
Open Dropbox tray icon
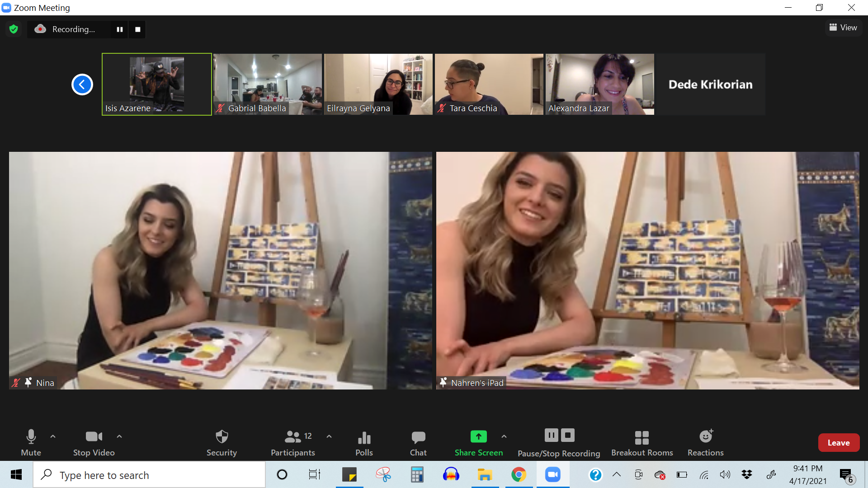(747, 474)
